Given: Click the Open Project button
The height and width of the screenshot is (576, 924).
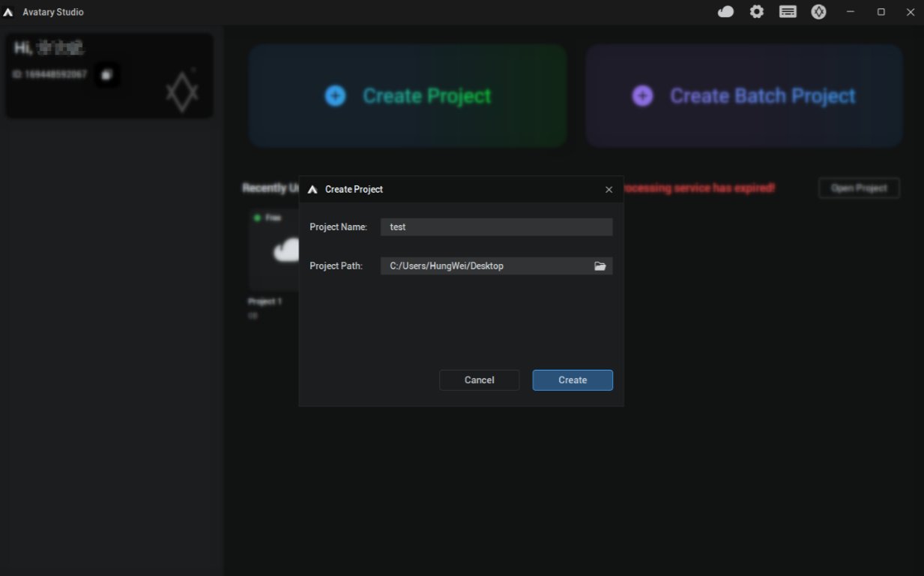Looking at the screenshot, I should 859,188.
